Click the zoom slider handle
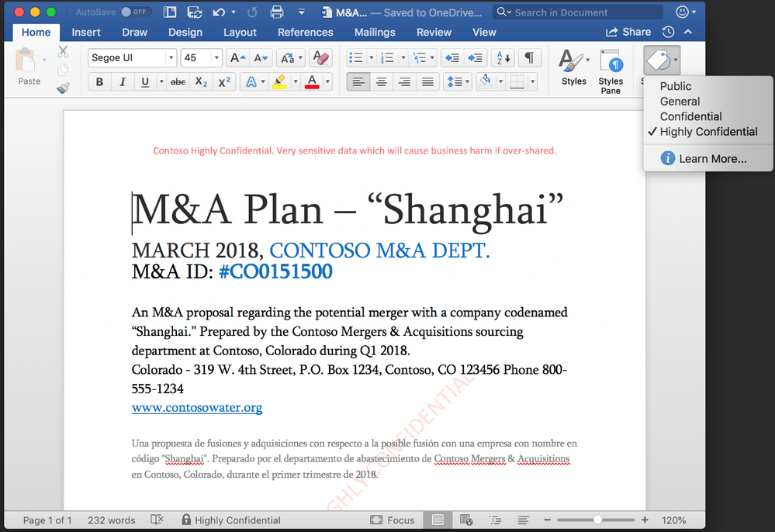Image resolution: width=775 pixels, height=532 pixels. tap(597, 520)
